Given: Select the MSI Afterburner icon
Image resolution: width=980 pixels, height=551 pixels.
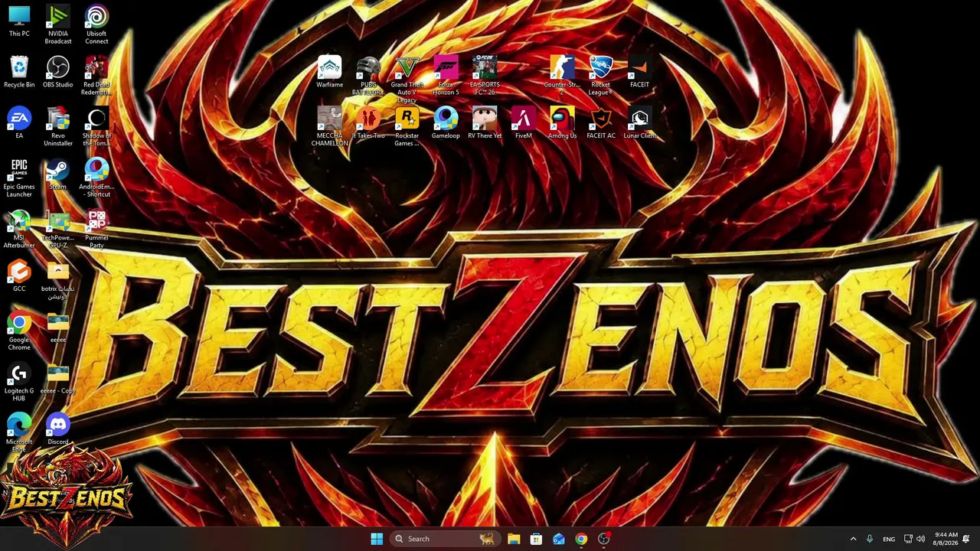Looking at the screenshot, I should tap(19, 230).
